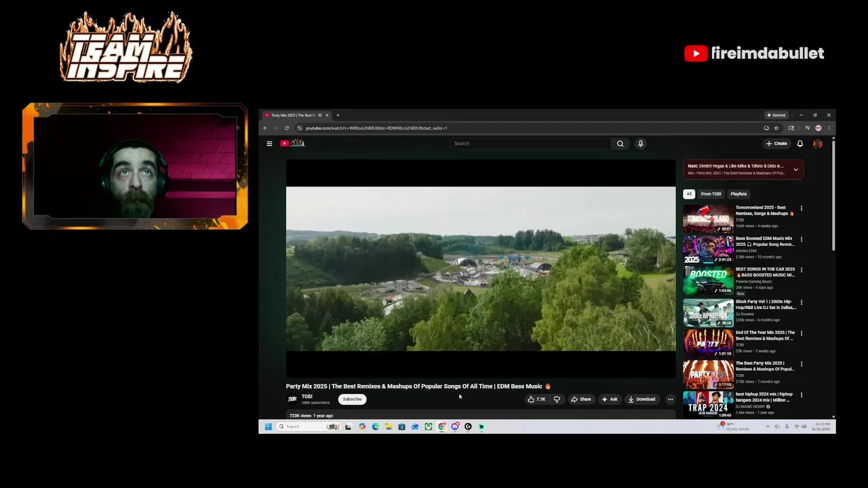
Task: Open options menu for Block Party Vol 1
Action: (802, 302)
